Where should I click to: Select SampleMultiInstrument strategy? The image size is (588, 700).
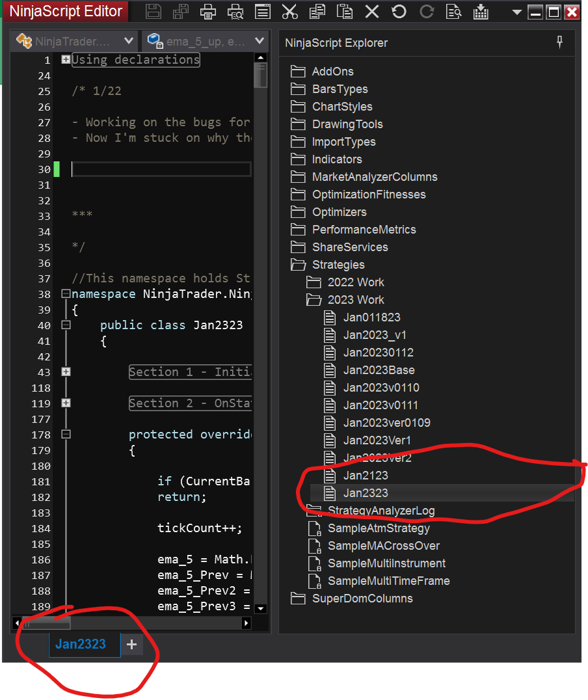[386, 563]
